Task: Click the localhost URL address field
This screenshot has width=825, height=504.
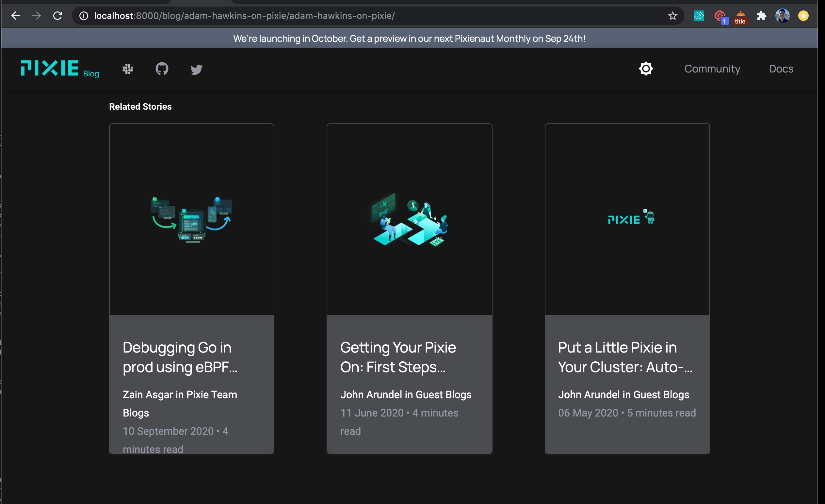Action: (244, 16)
